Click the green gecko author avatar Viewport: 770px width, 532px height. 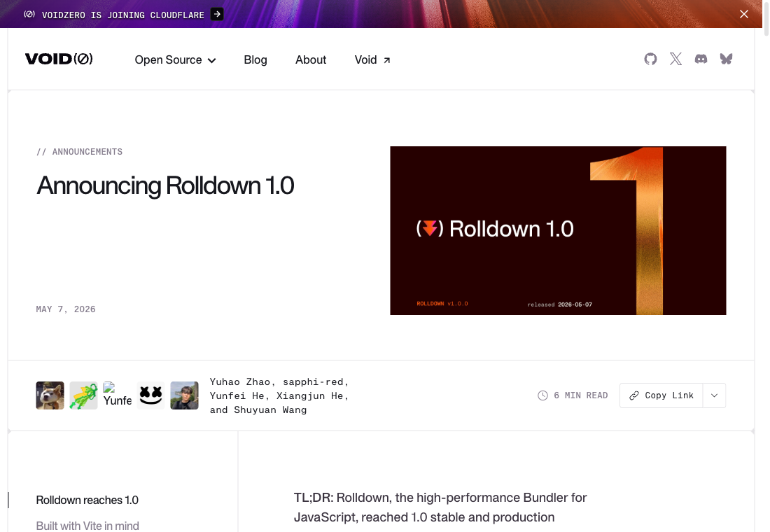(x=83, y=395)
